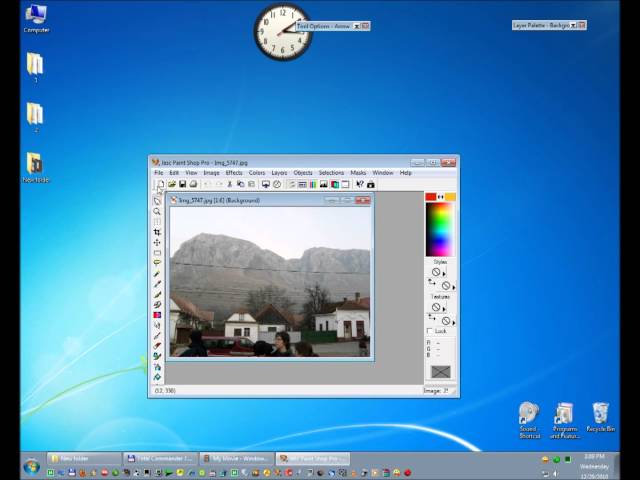Switch to My Movie taskbar button
The height and width of the screenshot is (480, 640).
236,459
